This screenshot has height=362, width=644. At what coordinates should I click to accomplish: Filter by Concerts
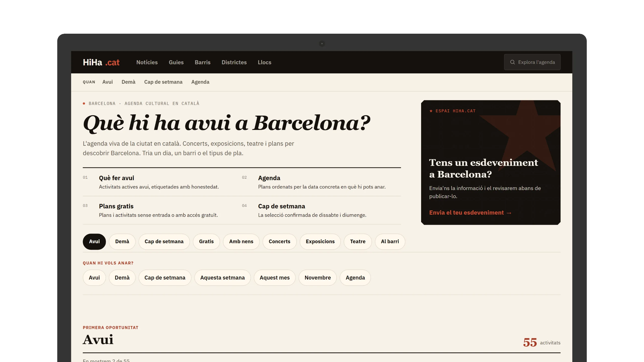pos(279,242)
